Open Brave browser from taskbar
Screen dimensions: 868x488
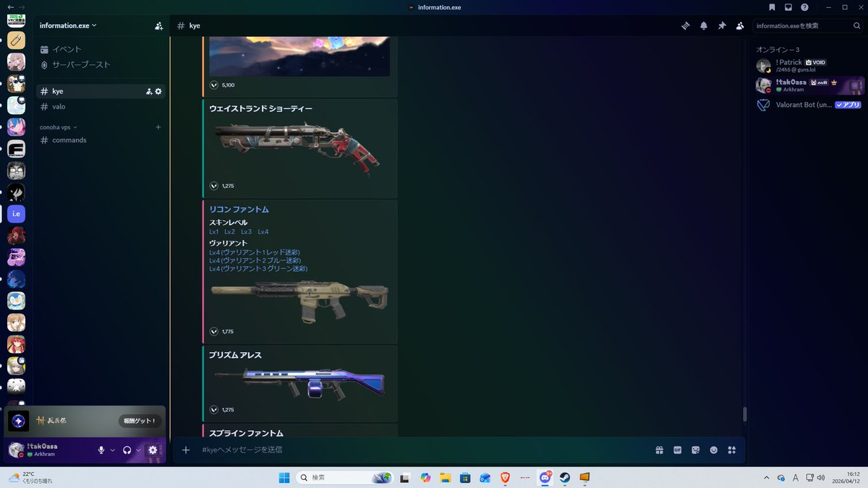click(x=505, y=478)
